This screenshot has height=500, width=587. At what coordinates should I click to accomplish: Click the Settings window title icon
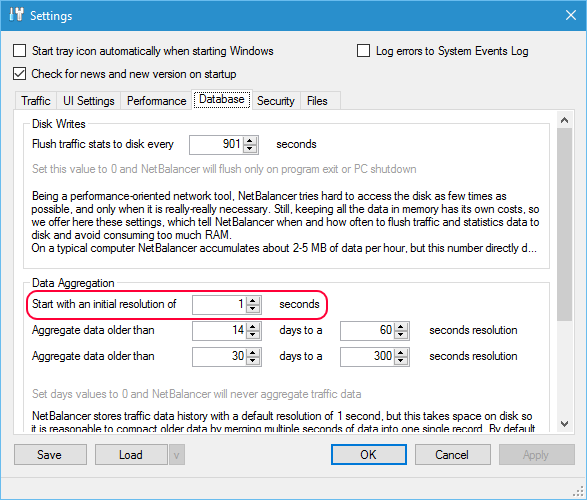coord(16,15)
